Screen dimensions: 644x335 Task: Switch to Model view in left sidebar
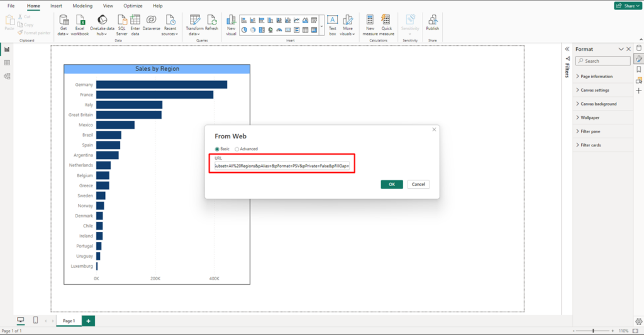tap(7, 76)
